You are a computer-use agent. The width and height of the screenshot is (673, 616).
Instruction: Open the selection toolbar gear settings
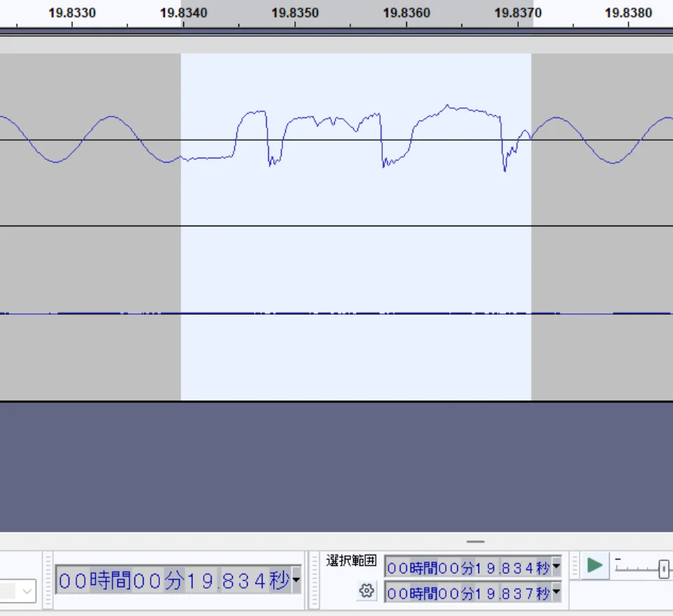(366, 591)
